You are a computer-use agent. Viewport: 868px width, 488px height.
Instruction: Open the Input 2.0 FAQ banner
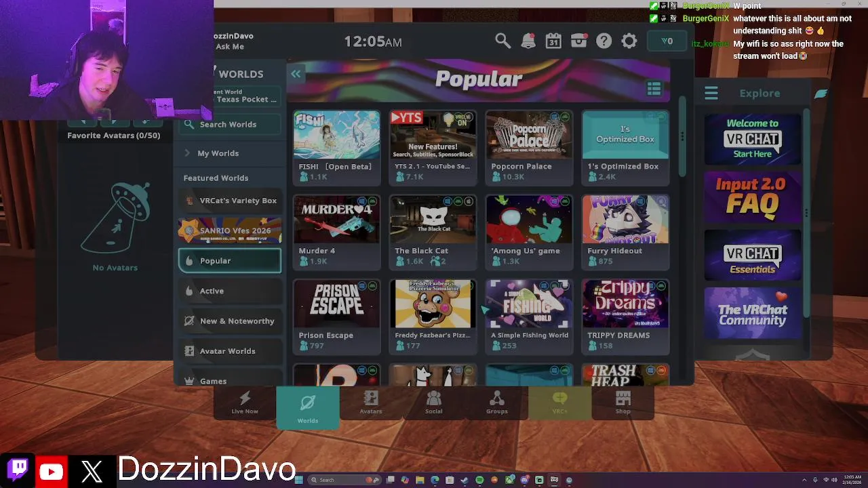click(x=753, y=197)
